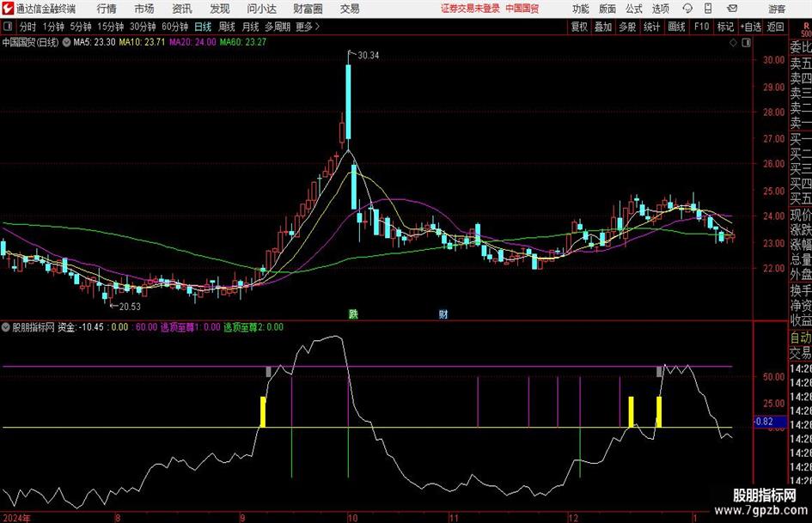This screenshot has height=523, width=812.
Task: Open the customer service headset icon
Action: pos(687,9)
